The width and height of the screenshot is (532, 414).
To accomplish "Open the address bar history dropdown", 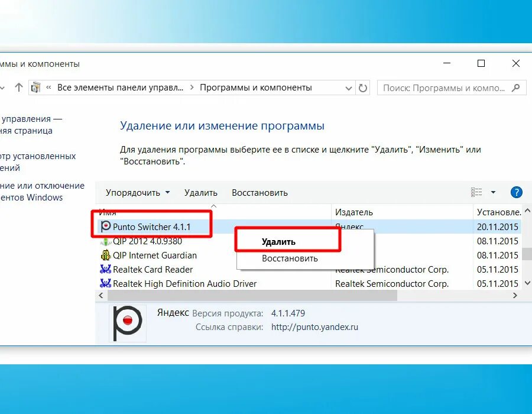I will coord(348,88).
